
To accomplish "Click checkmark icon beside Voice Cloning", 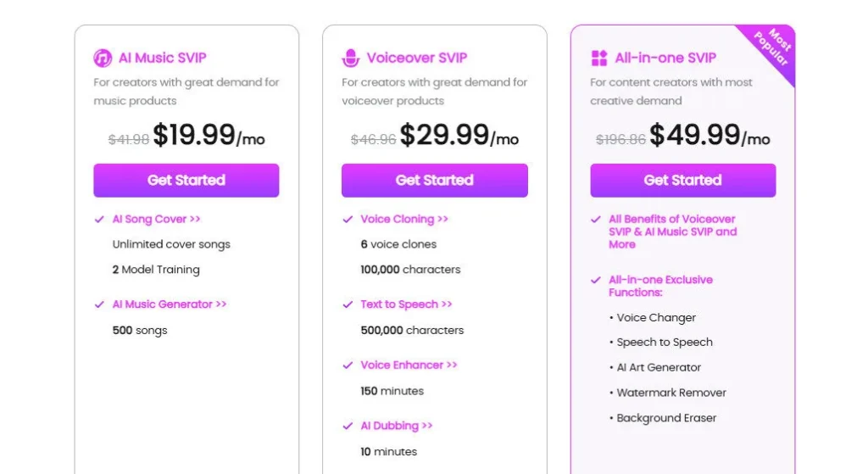I will [x=348, y=220].
